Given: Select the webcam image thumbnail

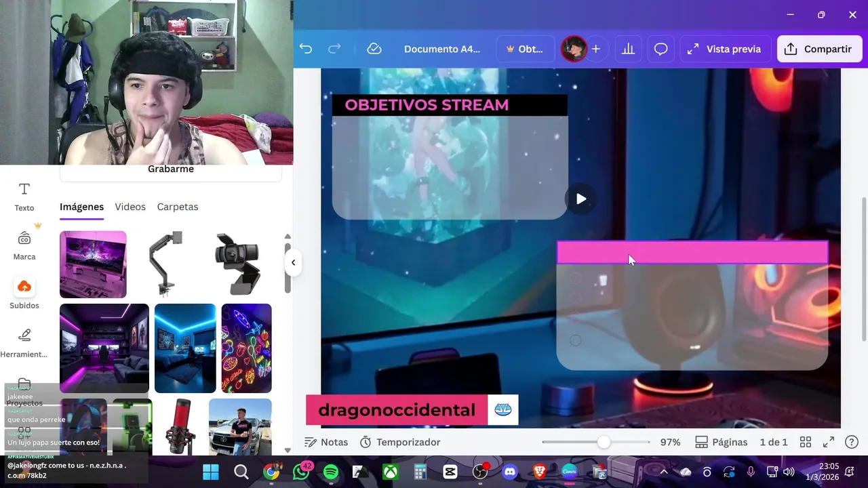Looking at the screenshot, I should coord(237,264).
